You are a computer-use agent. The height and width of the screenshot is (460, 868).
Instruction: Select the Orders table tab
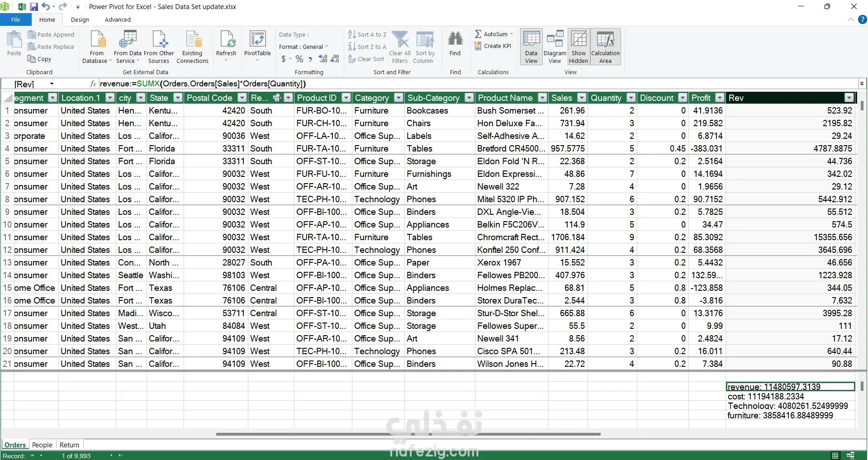click(15, 445)
